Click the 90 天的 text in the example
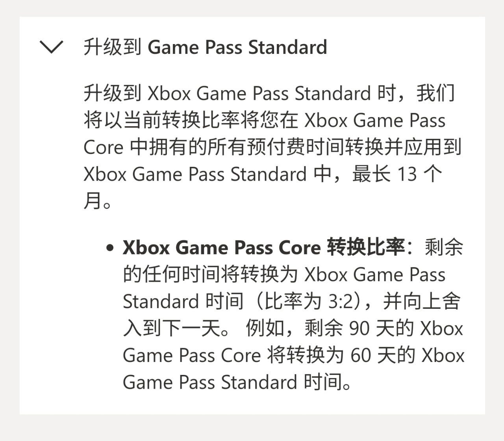 [x=381, y=328]
